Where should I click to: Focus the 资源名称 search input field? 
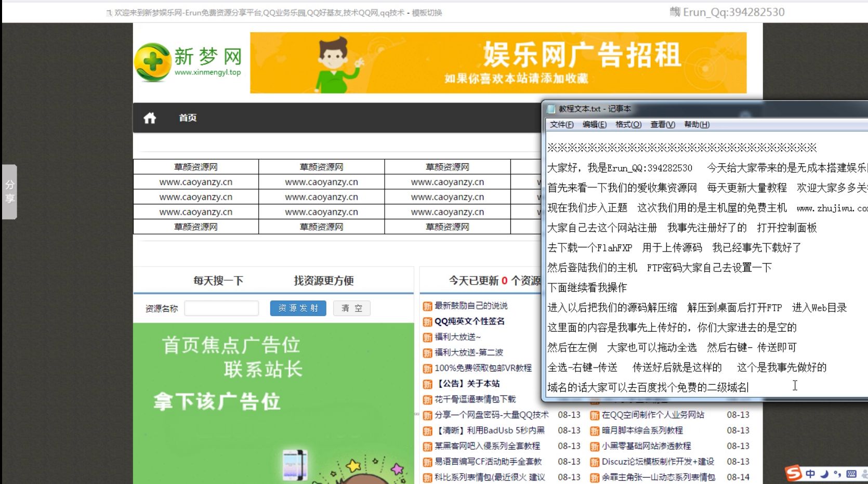click(221, 308)
